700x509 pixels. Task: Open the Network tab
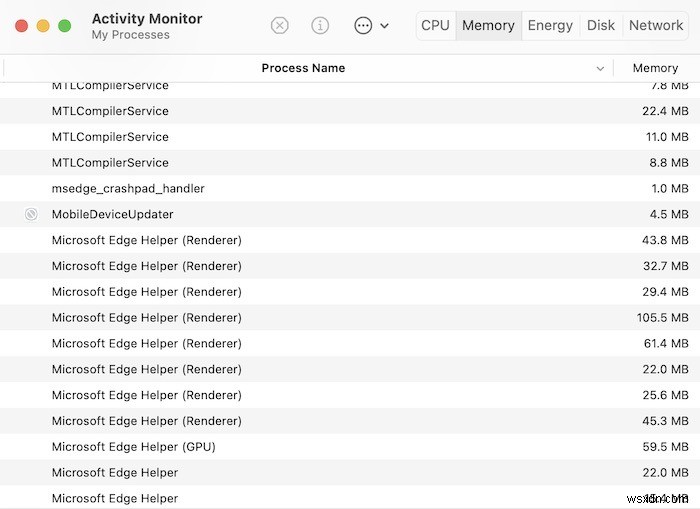pyautogui.click(x=656, y=25)
